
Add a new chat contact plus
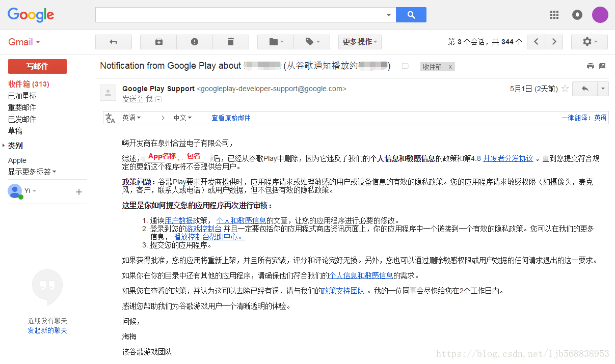coord(79,192)
